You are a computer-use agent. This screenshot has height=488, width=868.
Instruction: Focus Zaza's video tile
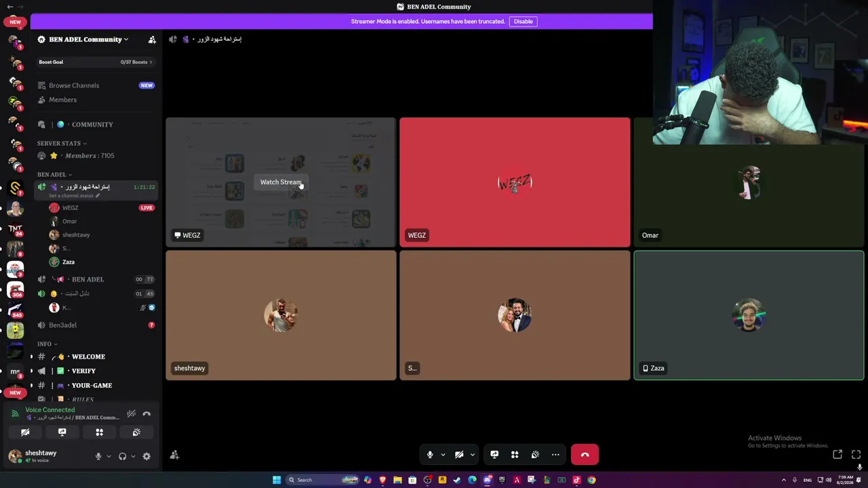(x=749, y=315)
